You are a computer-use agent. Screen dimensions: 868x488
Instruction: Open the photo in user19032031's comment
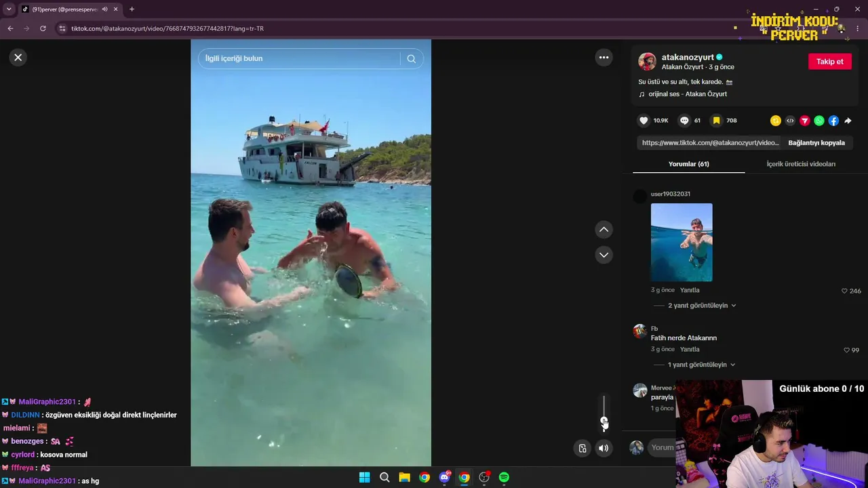[682, 242]
